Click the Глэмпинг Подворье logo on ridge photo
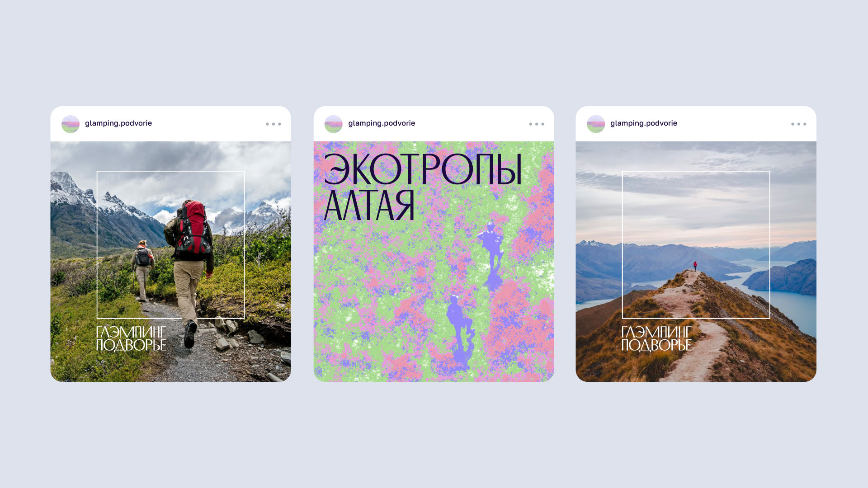The width and height of the screenshot is (868, 488). [x=656, y=339]
